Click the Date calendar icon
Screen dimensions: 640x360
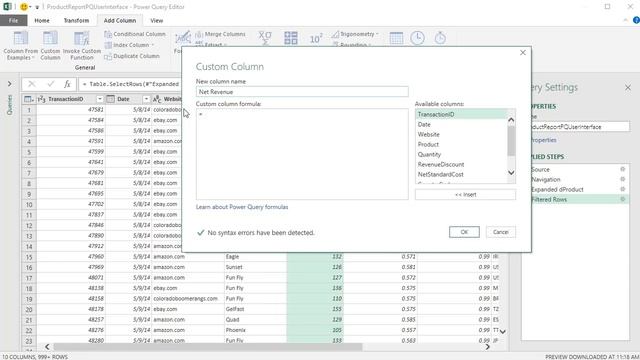tap(396, 38)
